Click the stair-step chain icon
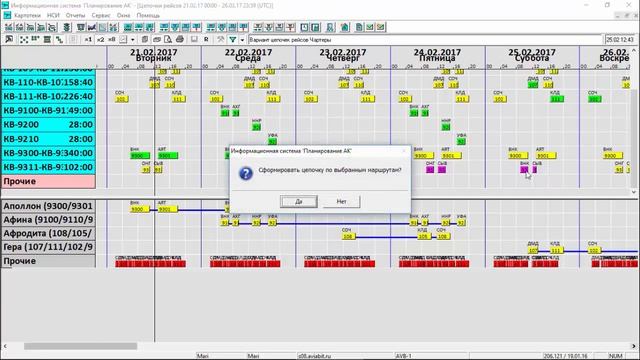The width and height of the screenshot is (640, 360). (x=59, y=40)
